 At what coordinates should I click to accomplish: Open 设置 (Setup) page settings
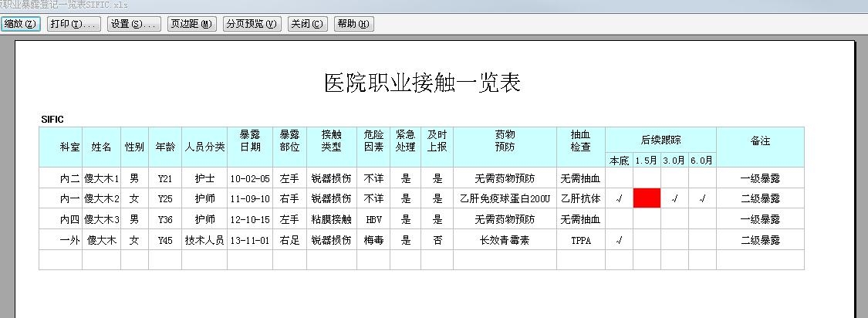pos(134,24)
